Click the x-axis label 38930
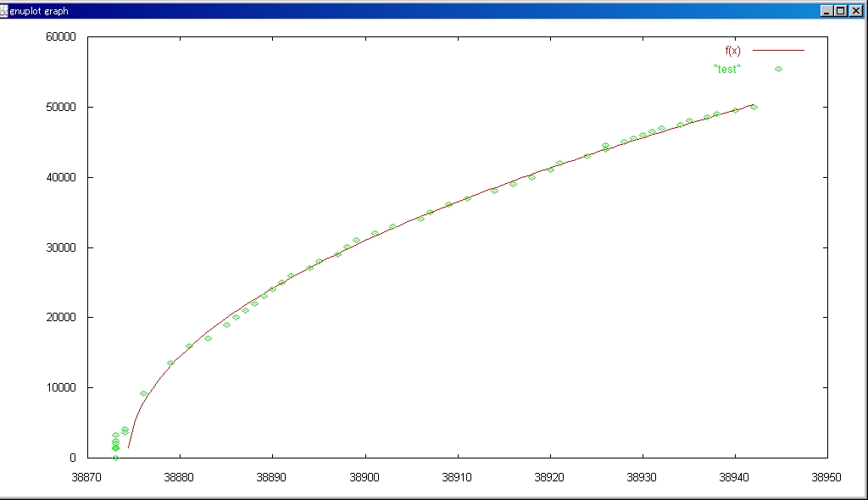868x500 pixels. pos(642,477)
